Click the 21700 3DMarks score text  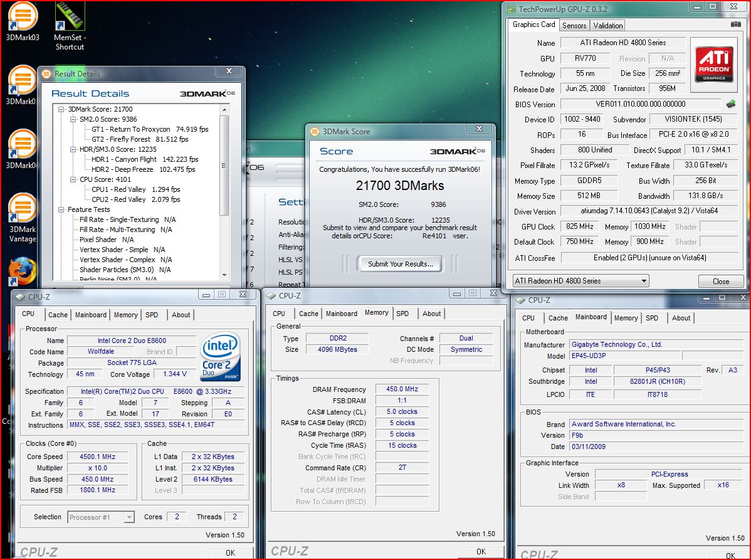pyautogui.click(x=400, y=186)
